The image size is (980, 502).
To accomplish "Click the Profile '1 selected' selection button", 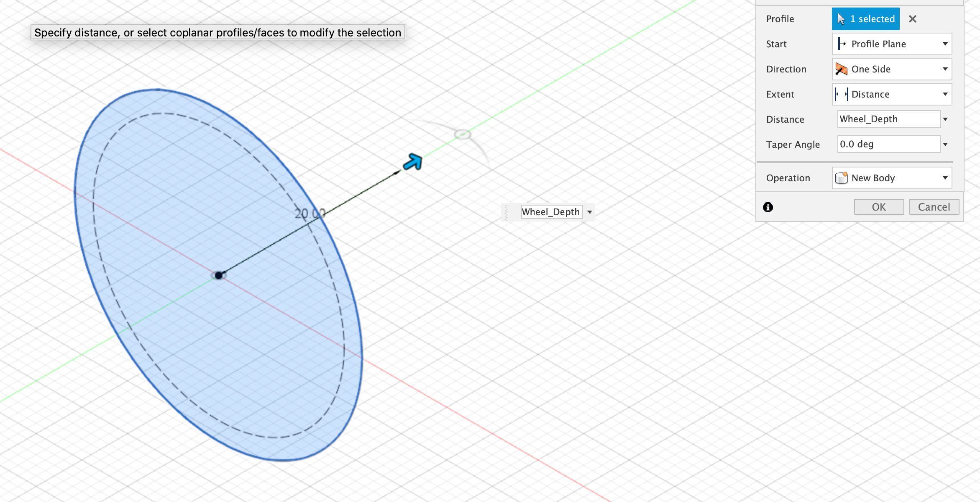I will pos(865,19).
